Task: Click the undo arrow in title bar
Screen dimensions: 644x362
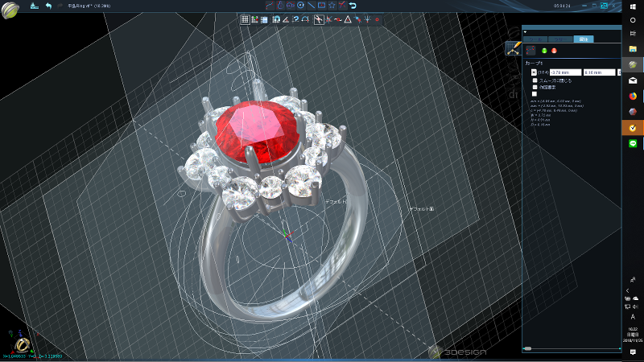Action: pos(49,6)
